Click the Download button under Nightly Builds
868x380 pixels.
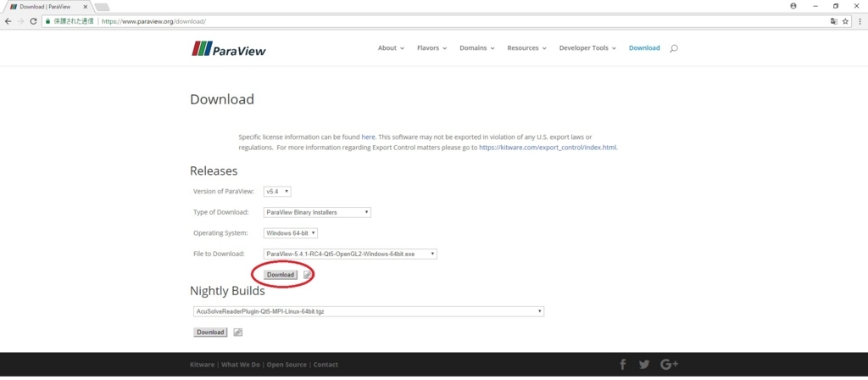(x=210, y=332)
